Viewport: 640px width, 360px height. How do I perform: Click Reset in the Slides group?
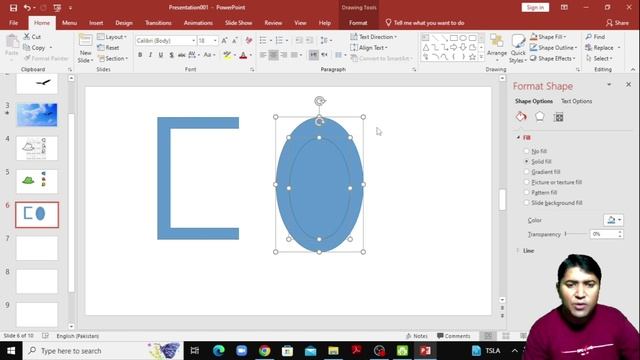tap(109, 48)
